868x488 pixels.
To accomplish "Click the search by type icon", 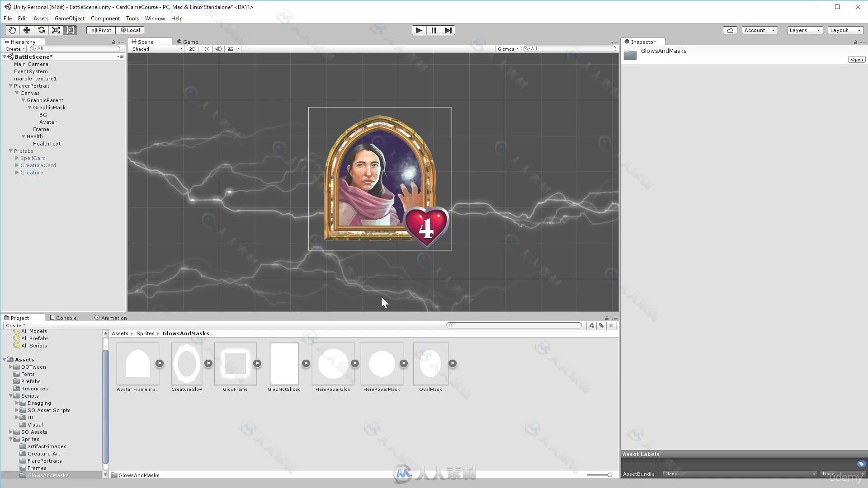I will pos(591,325).
